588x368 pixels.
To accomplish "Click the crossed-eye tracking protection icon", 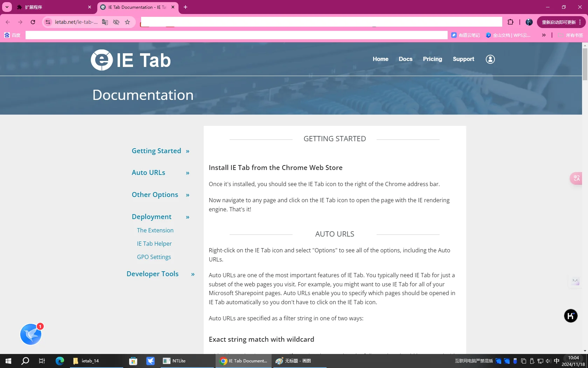I will pyautogui.click(x=116, y=22).
